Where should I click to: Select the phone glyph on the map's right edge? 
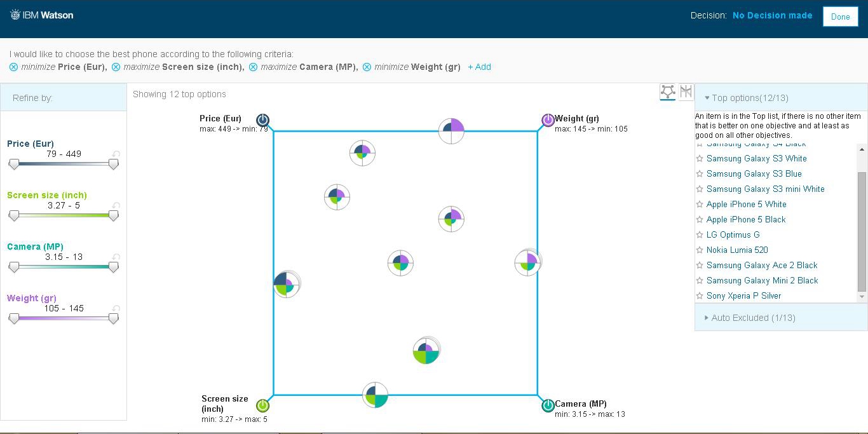point(528,262)
